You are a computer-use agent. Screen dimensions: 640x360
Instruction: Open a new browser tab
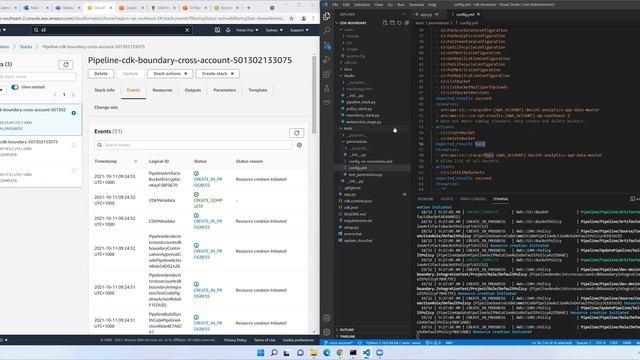[x=248, y=8]
